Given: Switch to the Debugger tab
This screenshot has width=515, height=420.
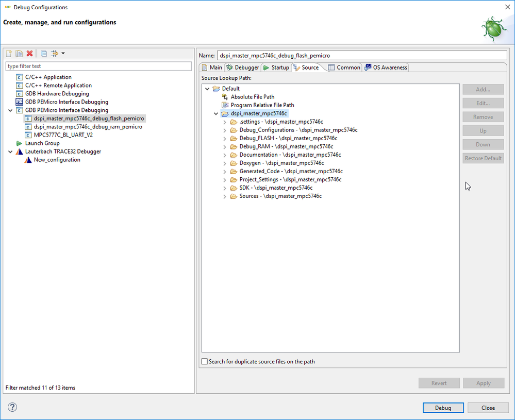Looking at the screenshot, I should [243, 68].
